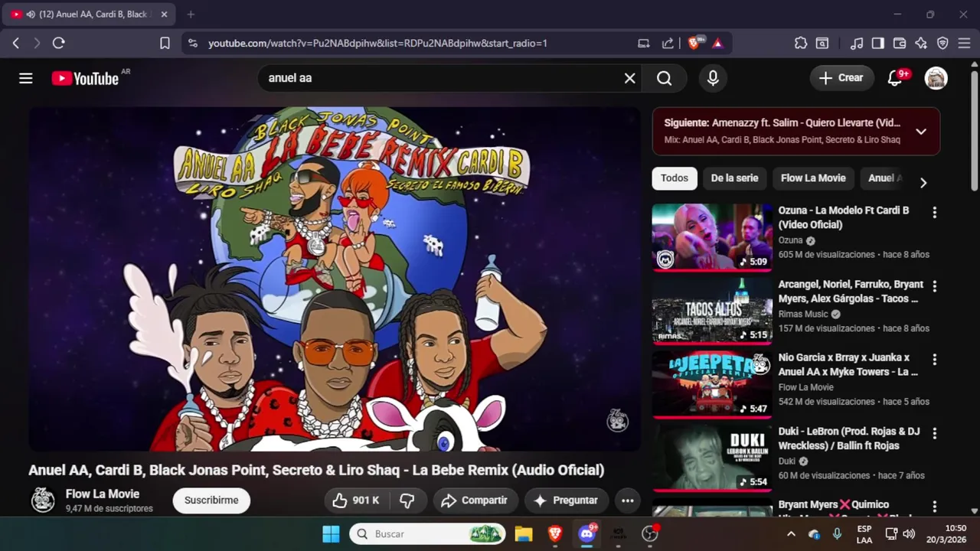Bookmark this page with the bookmark icon

click(165, 44)
